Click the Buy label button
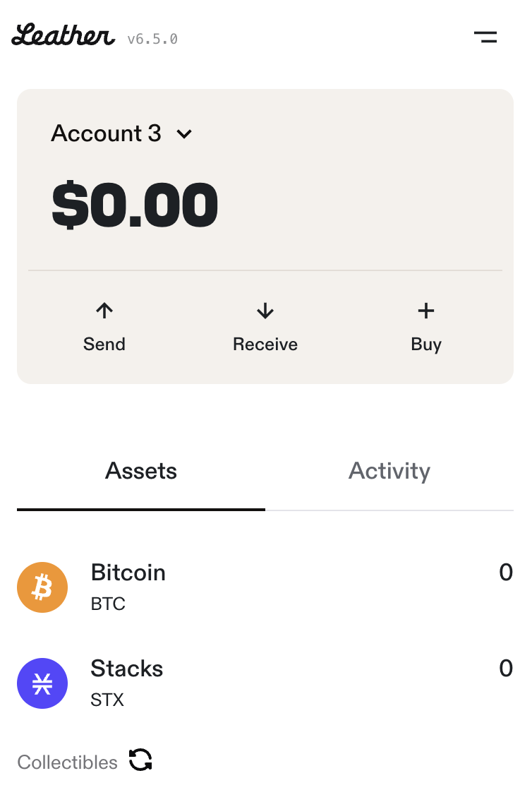The width and height of the screenshot is (532, 802). (426, 345)
